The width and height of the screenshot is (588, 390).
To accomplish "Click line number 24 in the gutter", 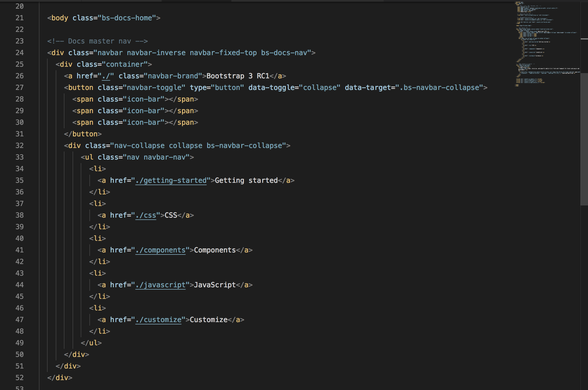I will (19, 53).
